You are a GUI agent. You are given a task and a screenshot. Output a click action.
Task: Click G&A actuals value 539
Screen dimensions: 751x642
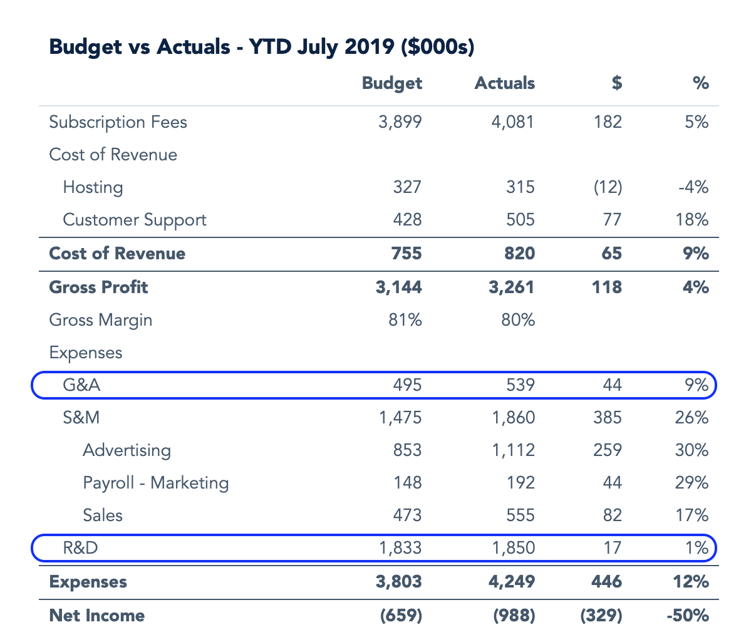[x=520, y=385]
